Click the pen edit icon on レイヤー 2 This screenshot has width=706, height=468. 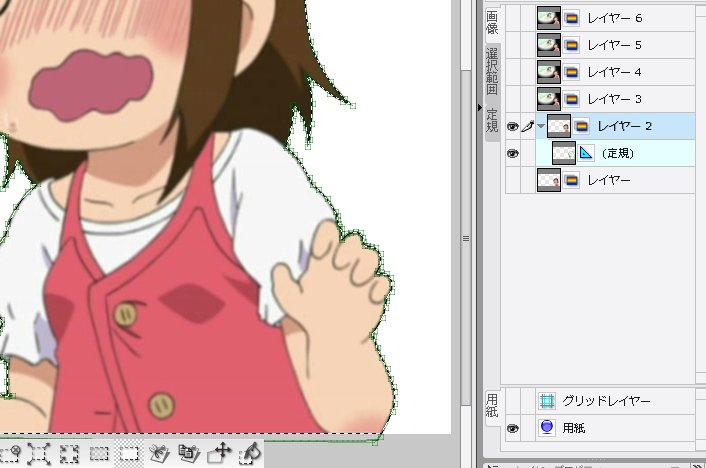[x=528, y=127]
